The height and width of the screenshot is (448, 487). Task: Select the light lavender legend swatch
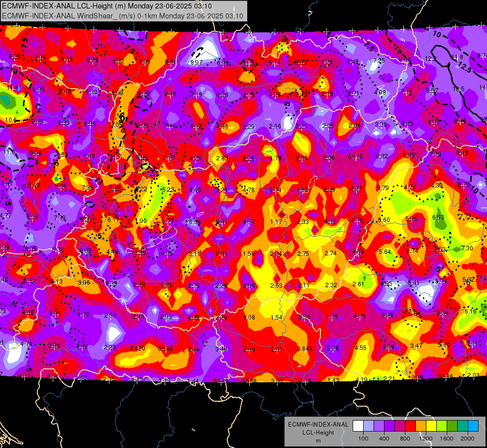pos(369,426)
